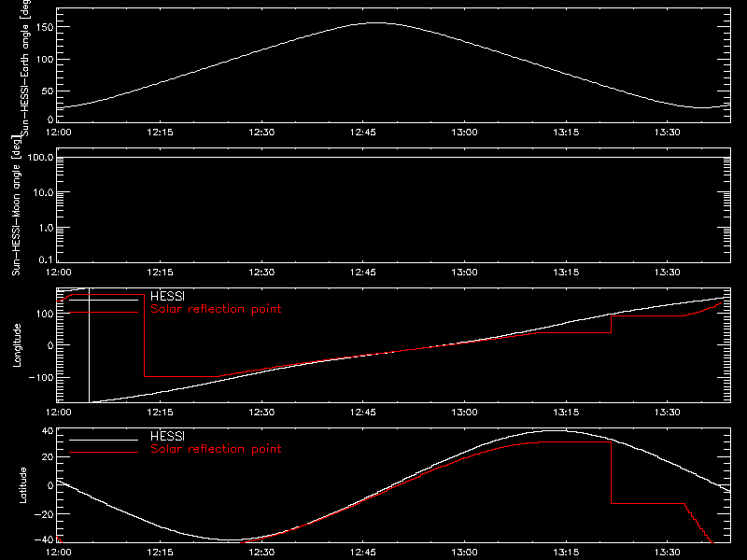This screenshot has width=747, height=560.
Task: Click 12:45 time label under Latitude plot
Action: [363, 553]
